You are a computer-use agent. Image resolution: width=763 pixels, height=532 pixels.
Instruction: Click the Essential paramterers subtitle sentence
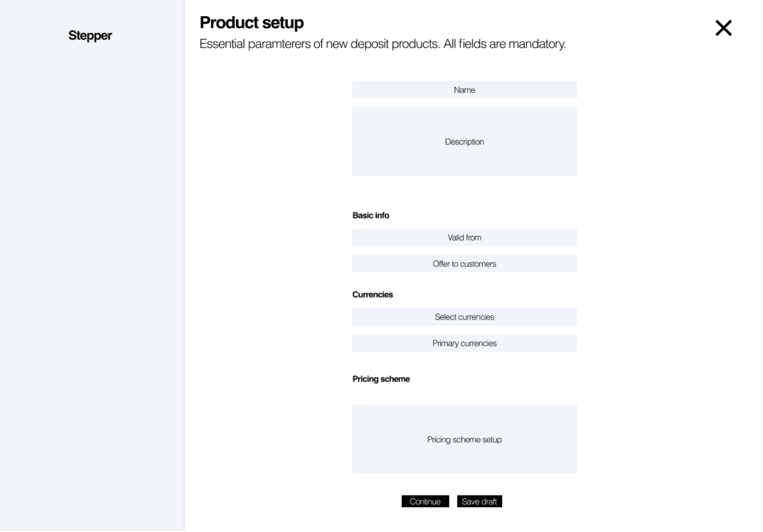320,44
